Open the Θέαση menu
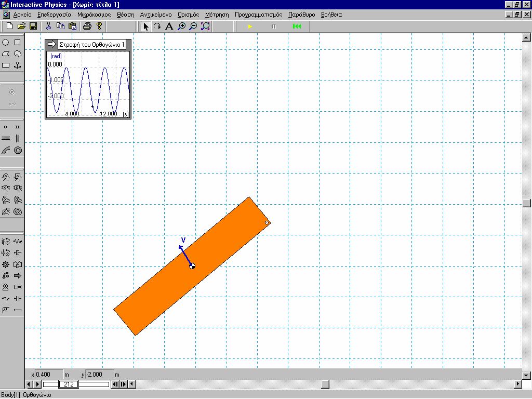Screen dimensions: 532x399 [126, 15]
